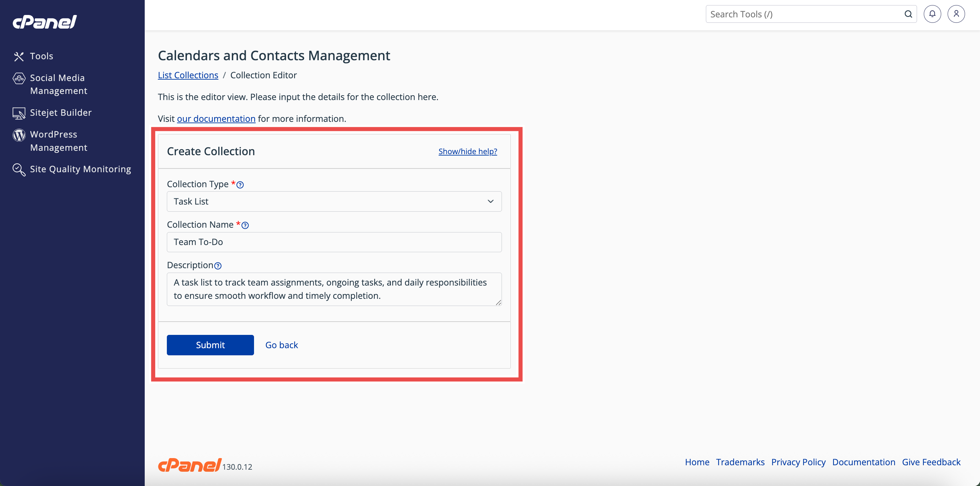Click Give Feedback footer link
980x486 pixels.
931,462
